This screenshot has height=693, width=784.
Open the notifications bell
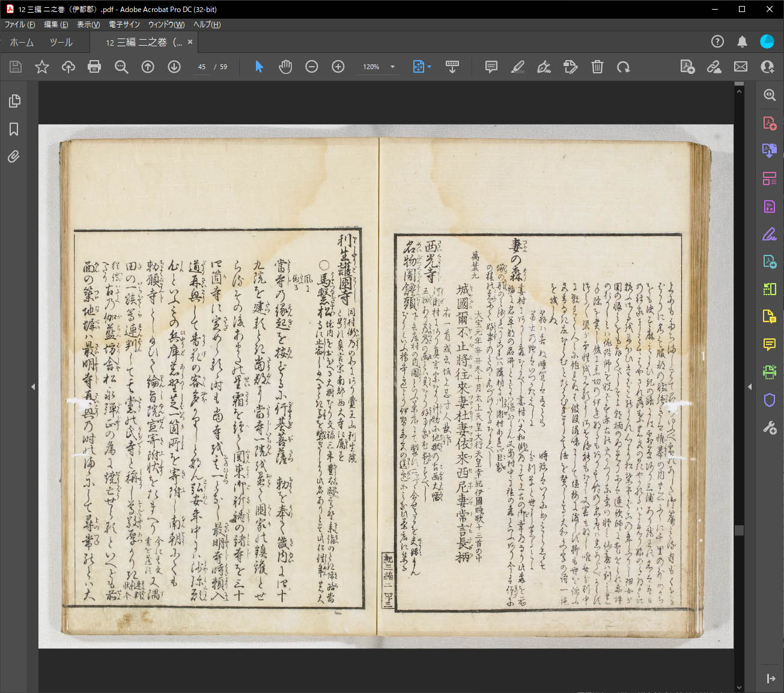pyautogui.click(x=743, y=41)
